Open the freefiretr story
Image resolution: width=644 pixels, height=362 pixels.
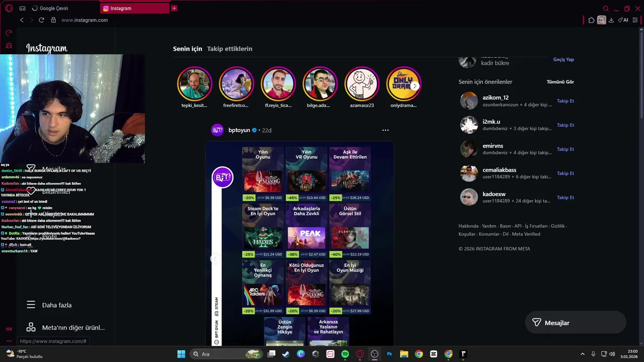pos(236,84)
